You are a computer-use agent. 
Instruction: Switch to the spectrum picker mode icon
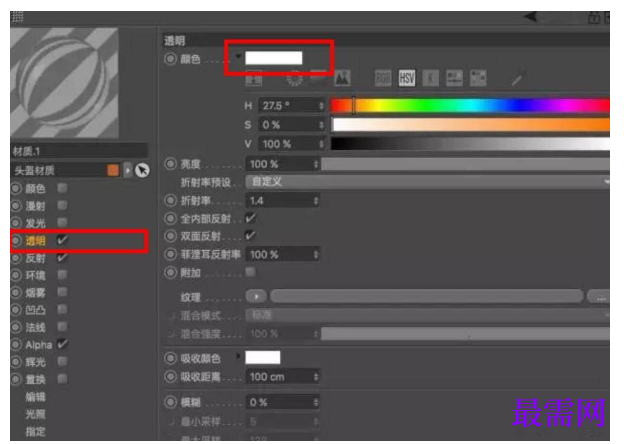pos(318,78)
